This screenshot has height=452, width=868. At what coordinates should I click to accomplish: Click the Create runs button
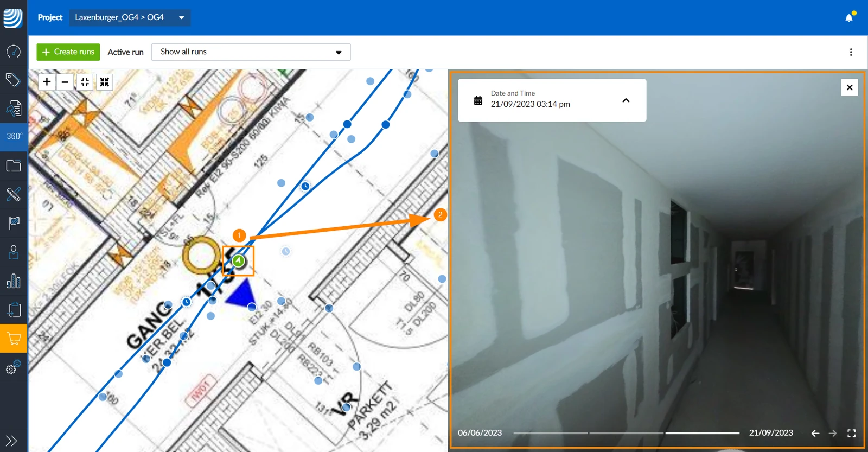(x=68, y=52)
